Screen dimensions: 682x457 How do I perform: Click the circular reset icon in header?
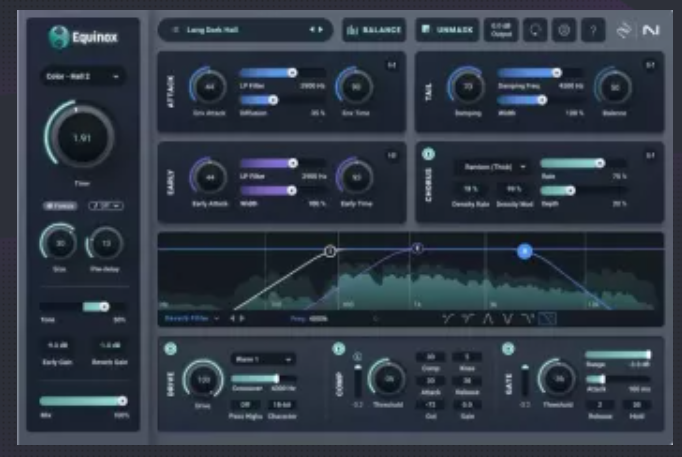[535, 30]
